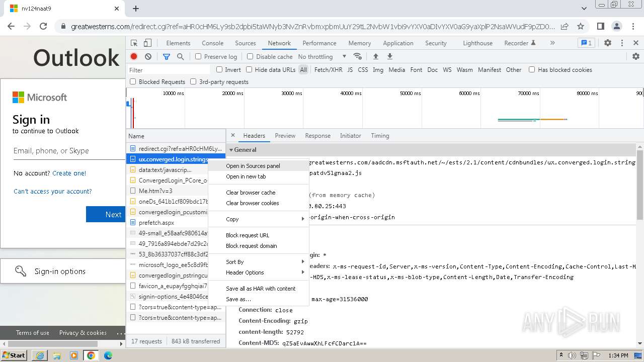The image size is (644, 362).
Task: Open network conditions wifi icon
Action: point(358,56)
